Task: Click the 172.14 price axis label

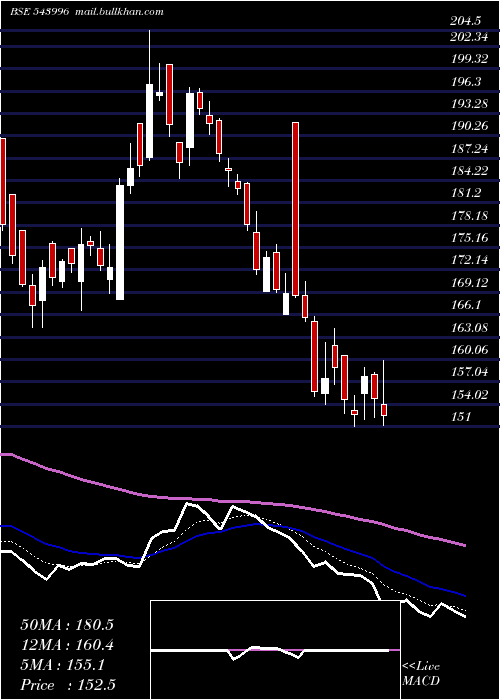Action: pos(468,260)
